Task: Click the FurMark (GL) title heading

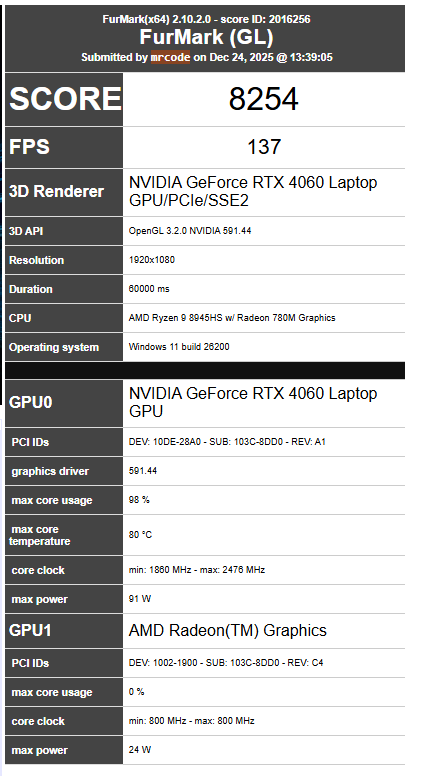Action: click(x=206, y=38)
